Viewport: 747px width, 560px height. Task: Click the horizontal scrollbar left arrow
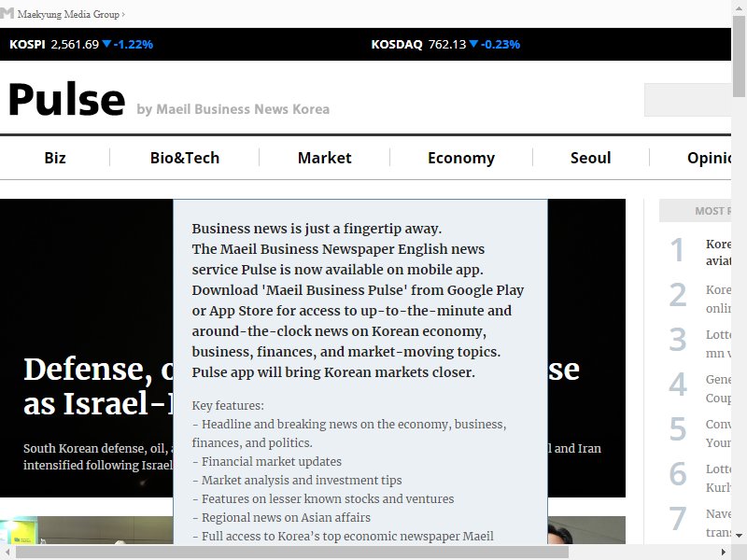tap(7, 553)
